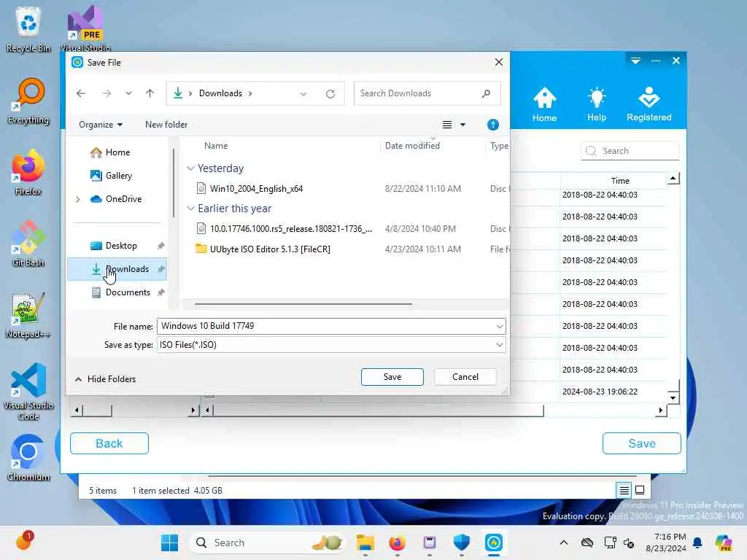Open the view options dropdown arrow
747x560 pixels.
pos(462,125)
